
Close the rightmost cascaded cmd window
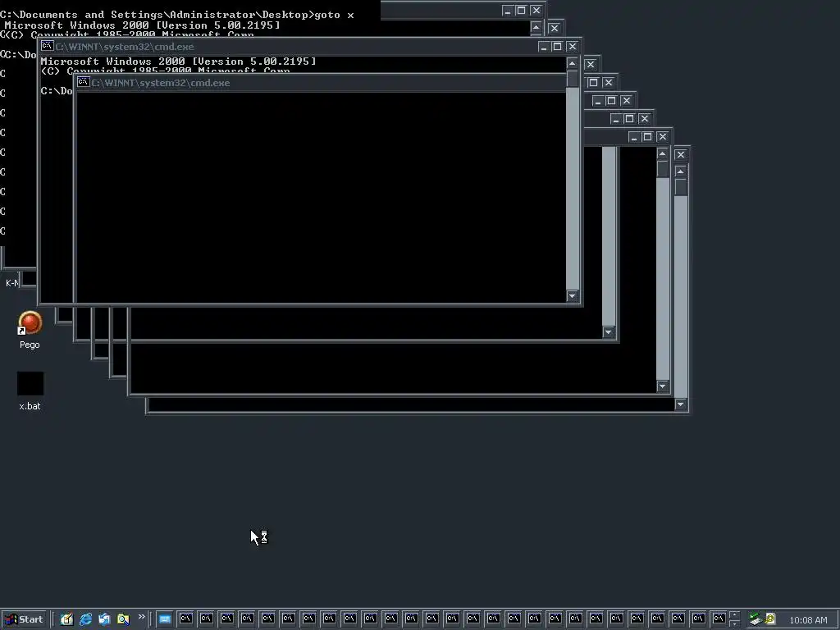(x=680, y=155)
